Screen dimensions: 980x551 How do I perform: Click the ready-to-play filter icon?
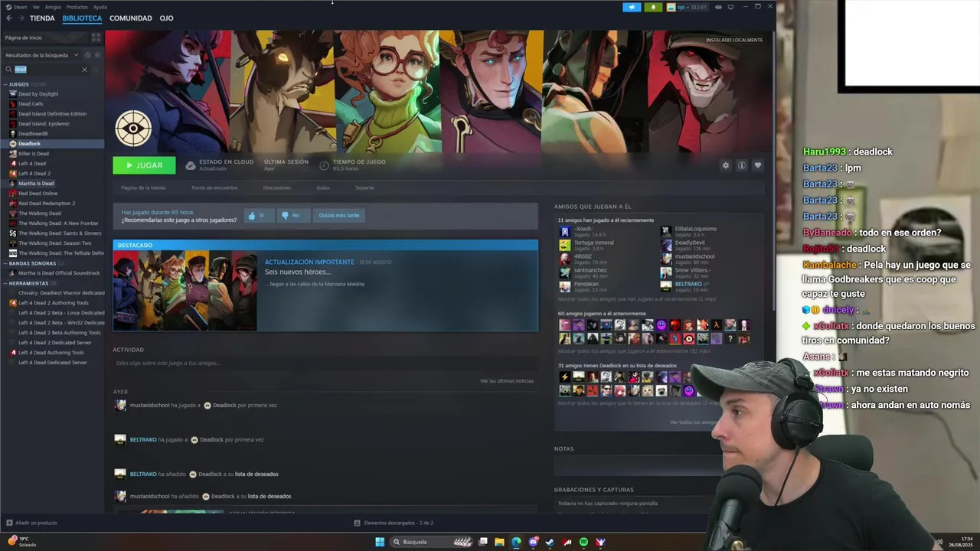tap(96, 55)
